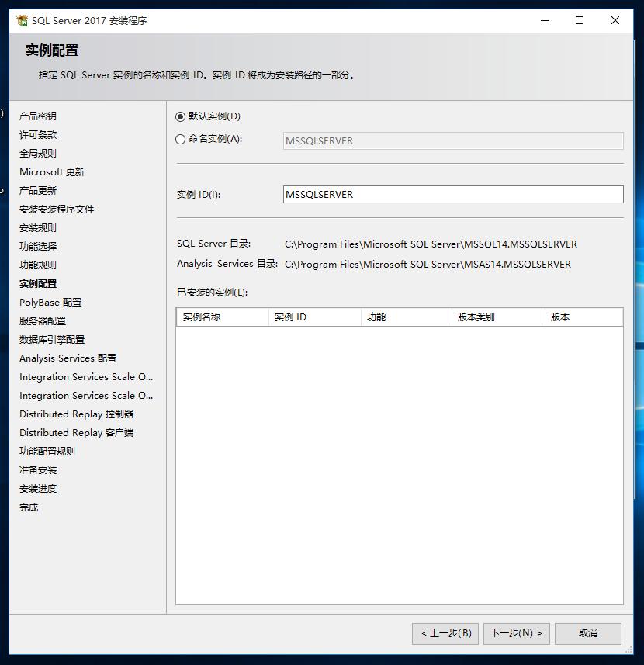Click the 服务器配置 step in sidebar
The height and width of the screenshot is (665, 644).
click(43, 321)
